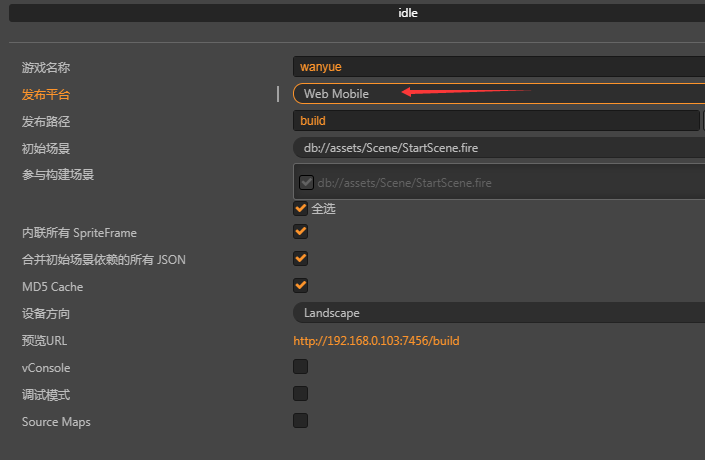Click the Source Maps label text
705x460 pixels.
tap(56, 422)
